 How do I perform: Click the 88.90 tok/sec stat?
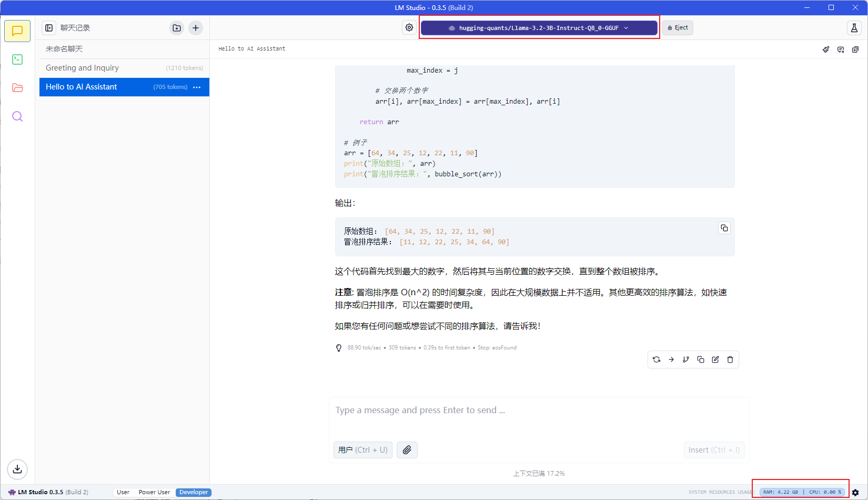coord(364,348)
